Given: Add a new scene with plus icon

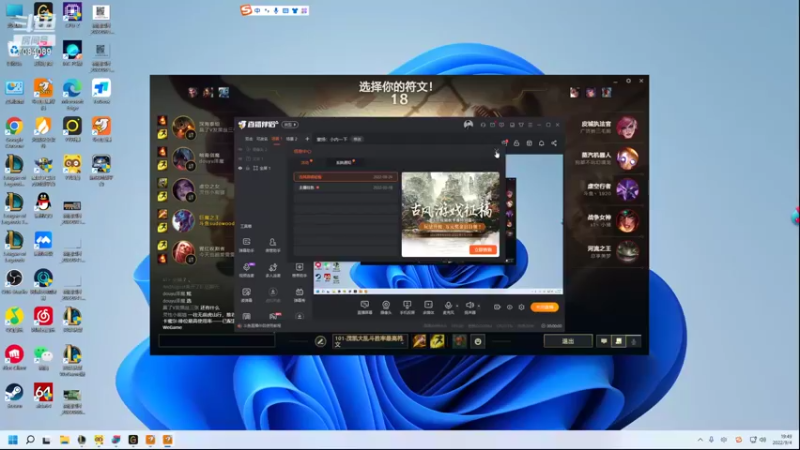Looking at the screenshot, I should point(307,139).
